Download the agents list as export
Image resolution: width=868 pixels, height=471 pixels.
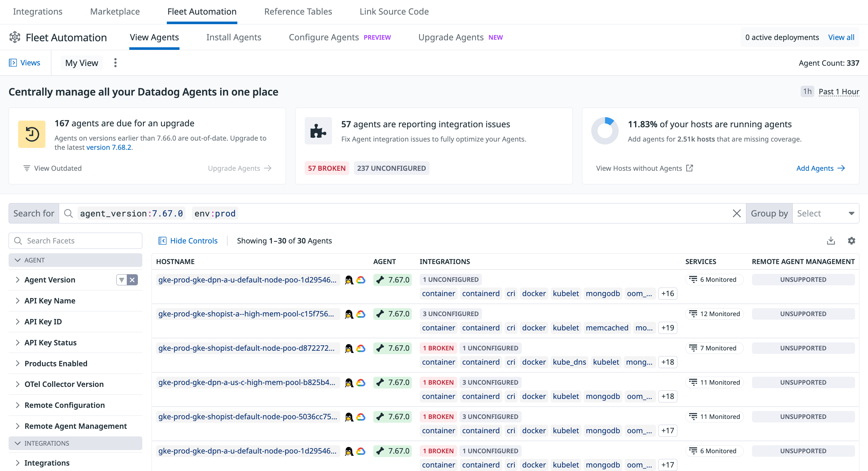[x=831, y=241]
